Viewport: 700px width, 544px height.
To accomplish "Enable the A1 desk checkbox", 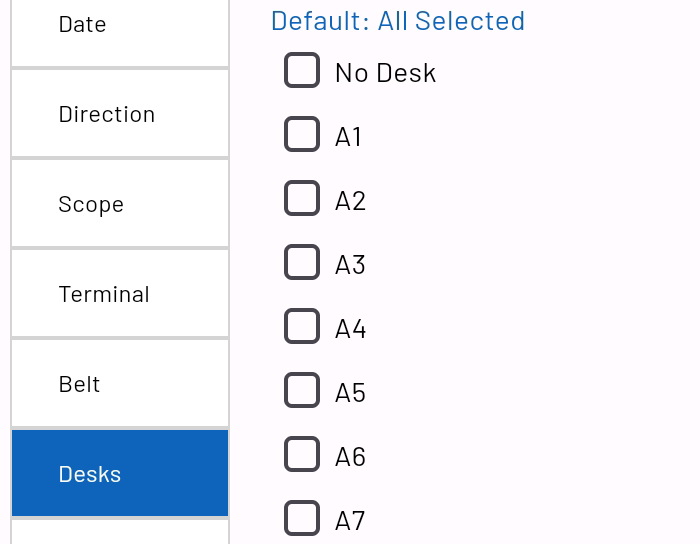I will click(x=302, y=135).
